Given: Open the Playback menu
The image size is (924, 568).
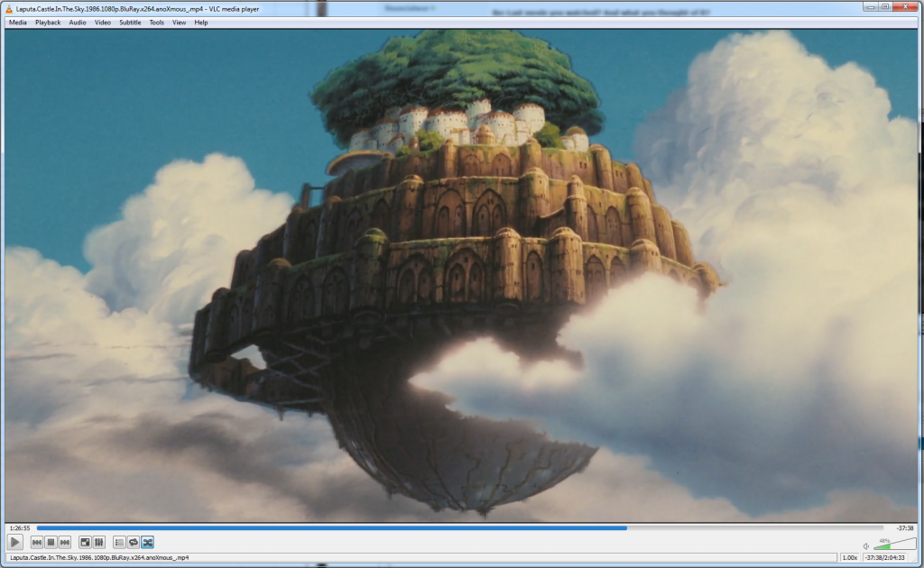Looking at the screenshot, I should [x=48, y=23].
